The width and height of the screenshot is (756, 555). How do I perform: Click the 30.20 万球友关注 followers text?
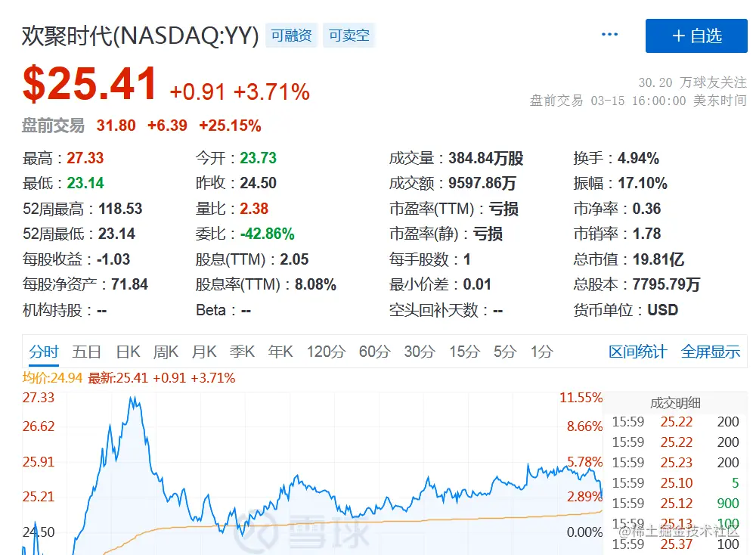pyautogui.click(x=692, y=82)
